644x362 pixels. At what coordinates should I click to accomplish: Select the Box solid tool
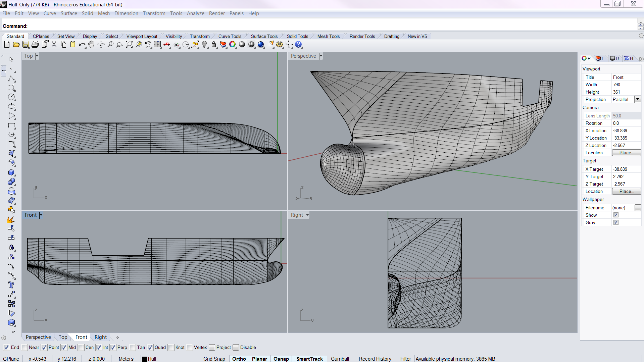(x=11, y=172)
